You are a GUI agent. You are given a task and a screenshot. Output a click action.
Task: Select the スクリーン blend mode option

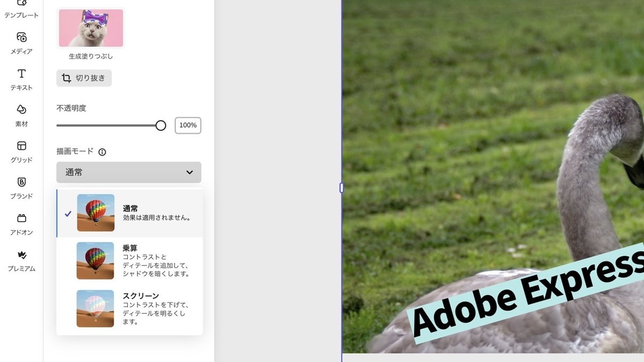coord(129,308)
